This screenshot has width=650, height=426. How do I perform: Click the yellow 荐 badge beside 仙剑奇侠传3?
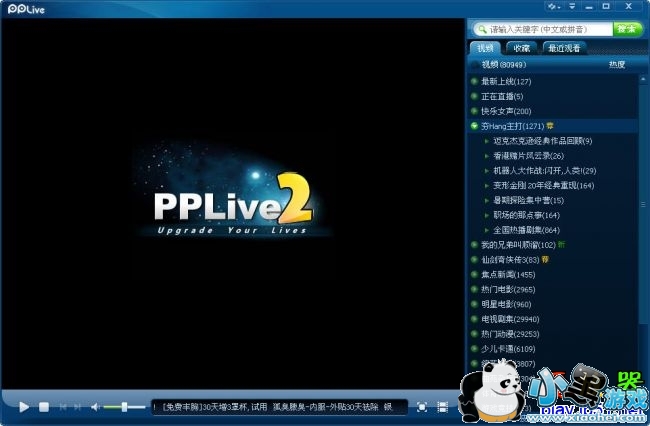(x=545, y=259)
